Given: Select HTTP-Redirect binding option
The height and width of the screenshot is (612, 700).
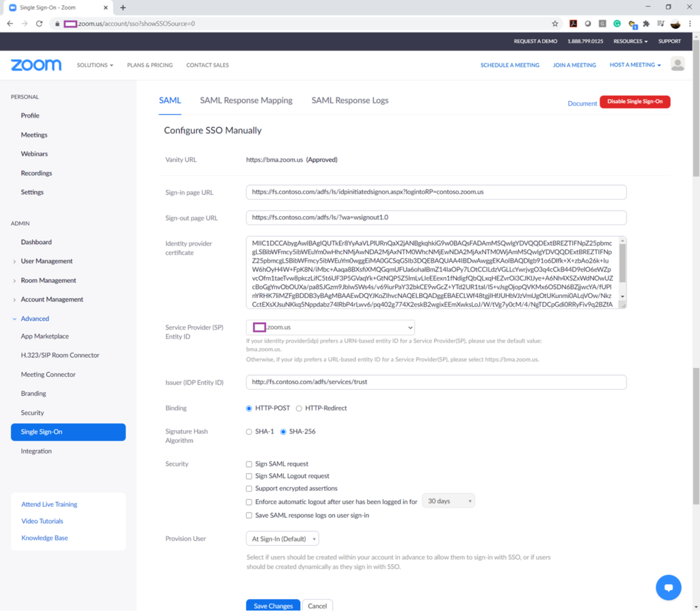Looking at the screenshot, I should point(299,409).
